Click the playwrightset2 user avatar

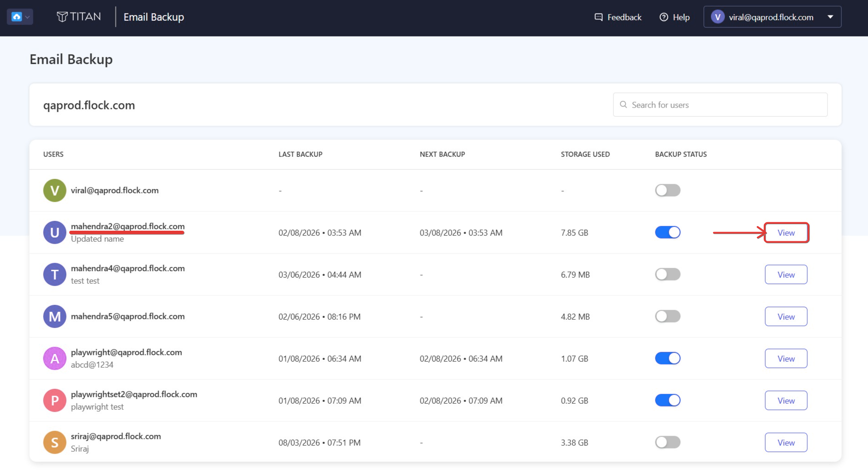[54, 400]
